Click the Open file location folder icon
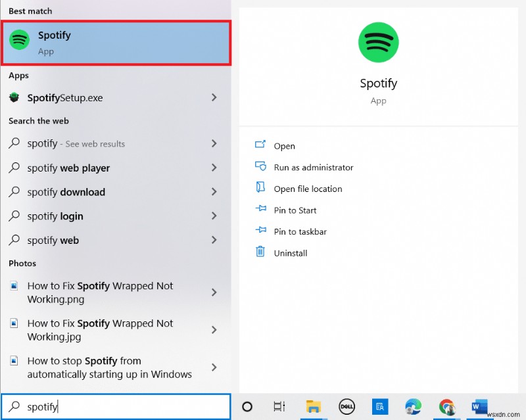 pyautogui.click(x=260, y=187)
